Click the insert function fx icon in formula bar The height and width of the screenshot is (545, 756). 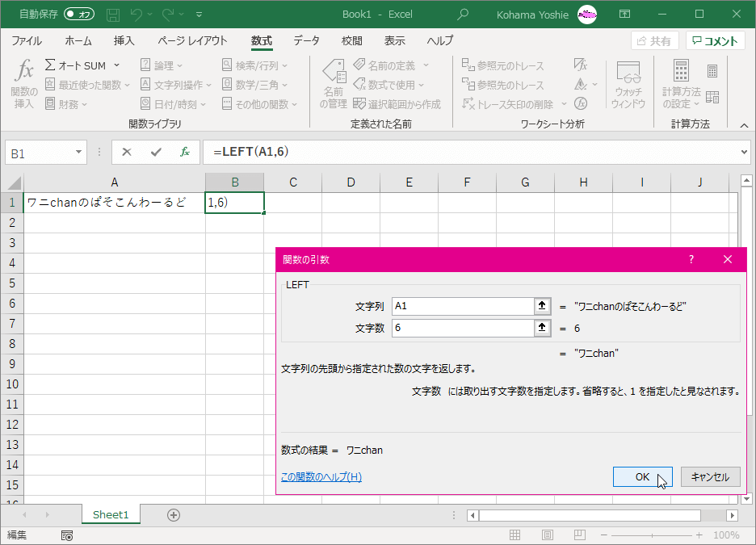coord(184,152)
